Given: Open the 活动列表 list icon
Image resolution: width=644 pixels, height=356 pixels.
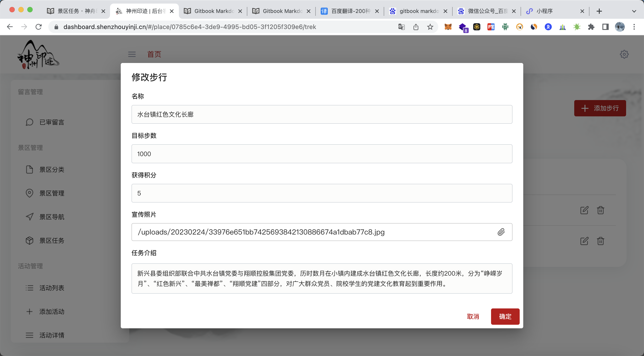Looking at the screenshot, I should 29,288.
